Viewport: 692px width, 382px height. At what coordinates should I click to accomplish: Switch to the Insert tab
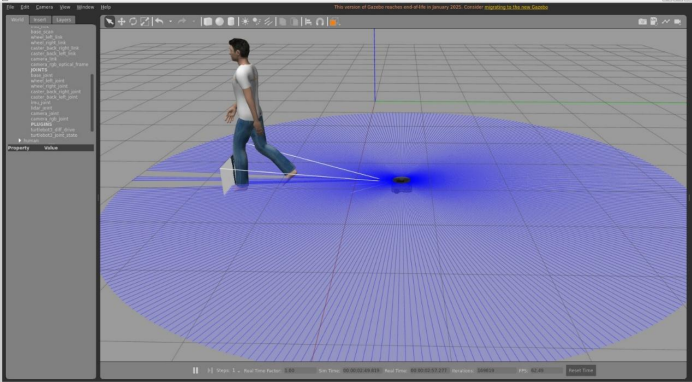click(40, 19)
